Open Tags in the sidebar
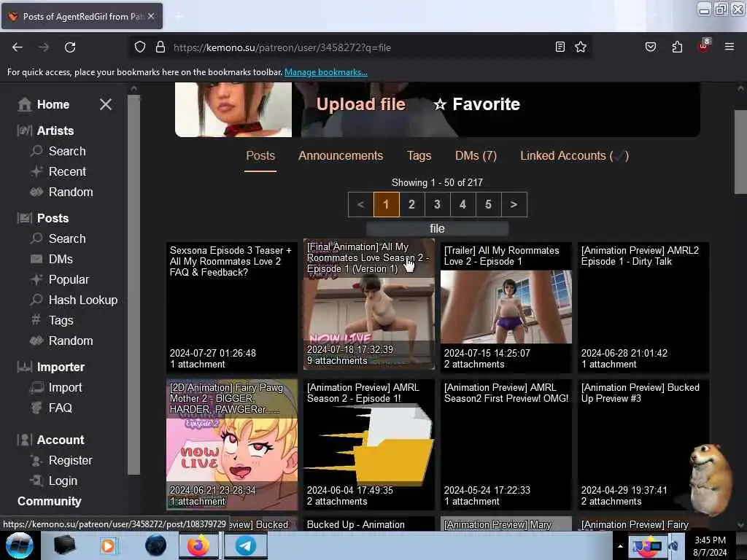Screen dimensions: 747x560 click(52, 321)
